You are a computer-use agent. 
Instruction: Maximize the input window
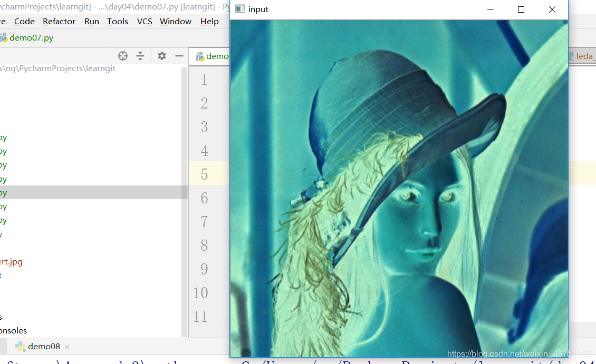[521, 9]
